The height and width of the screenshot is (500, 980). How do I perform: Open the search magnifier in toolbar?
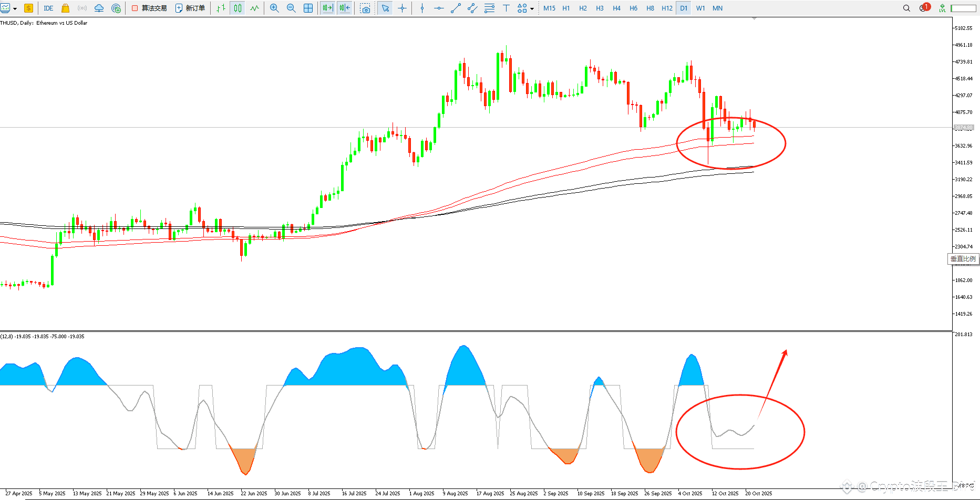(906, 8)
